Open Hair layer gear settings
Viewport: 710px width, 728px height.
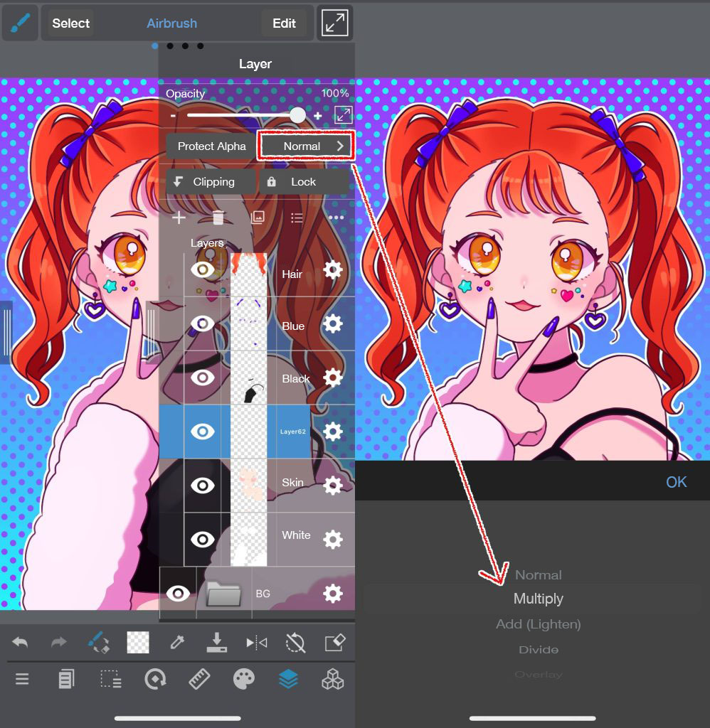point(333,270)
